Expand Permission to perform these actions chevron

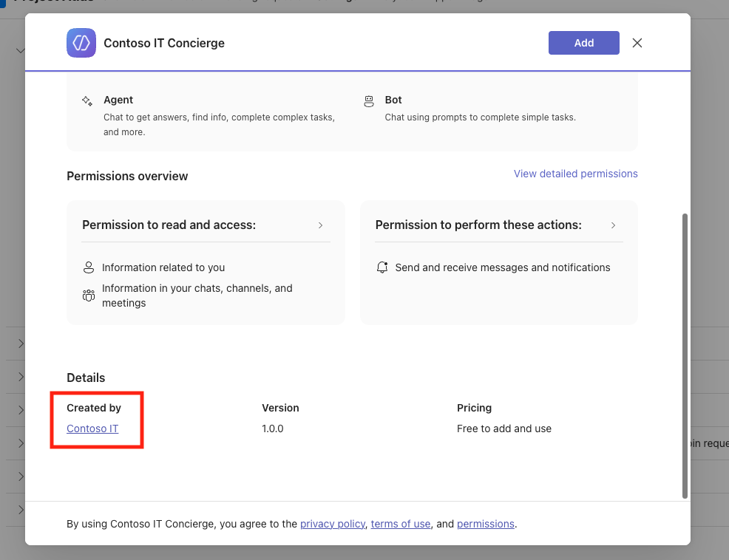coord(613,225)
